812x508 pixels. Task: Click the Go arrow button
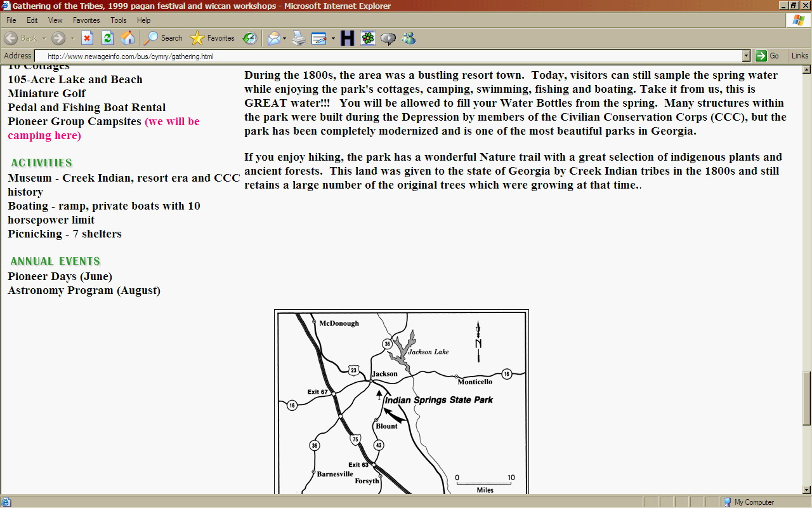pyautogui.click(x=768, y=56)
